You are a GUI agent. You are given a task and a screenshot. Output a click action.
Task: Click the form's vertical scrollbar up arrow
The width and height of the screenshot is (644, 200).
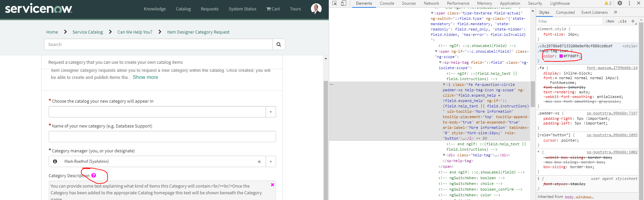click(x=326, y=58)
